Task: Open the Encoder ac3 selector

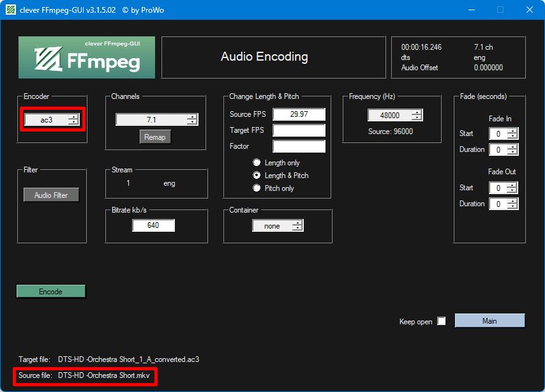Action: [x=52, y=119]
